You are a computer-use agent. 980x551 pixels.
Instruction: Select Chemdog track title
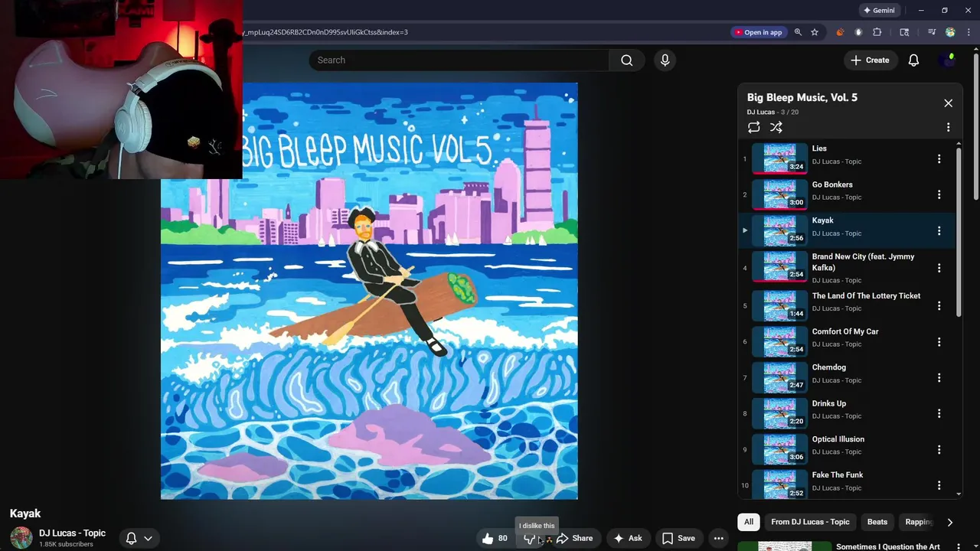click(829, 367)
